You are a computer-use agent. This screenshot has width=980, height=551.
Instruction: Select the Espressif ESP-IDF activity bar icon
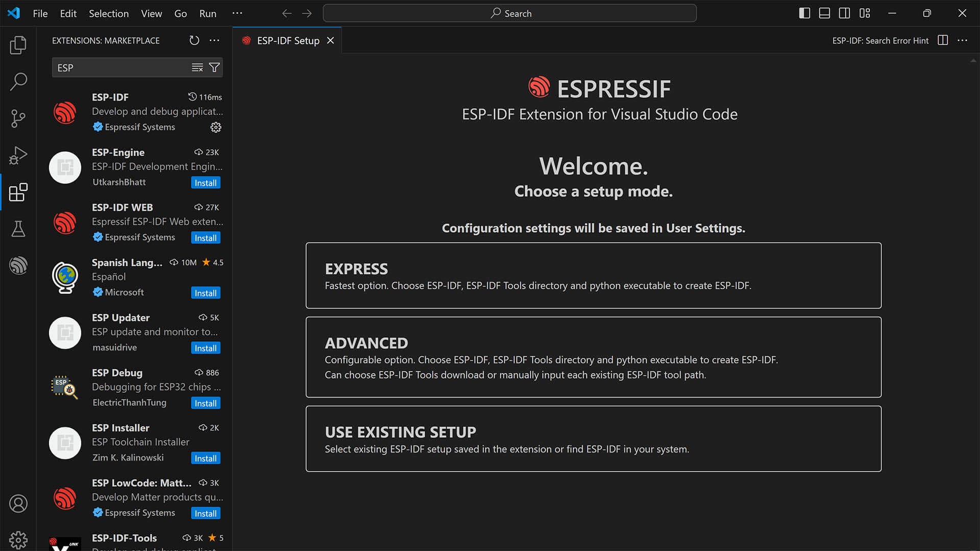(x=18, y=265)
